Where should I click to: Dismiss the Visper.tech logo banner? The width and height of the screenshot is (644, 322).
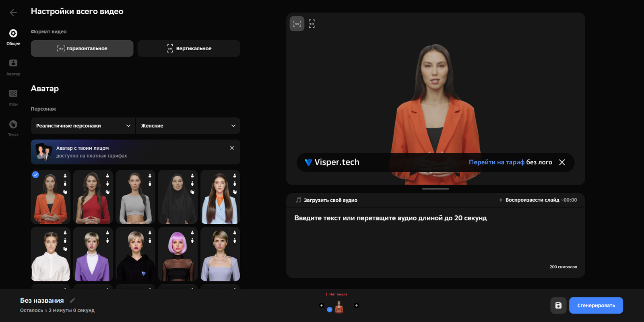562,162
